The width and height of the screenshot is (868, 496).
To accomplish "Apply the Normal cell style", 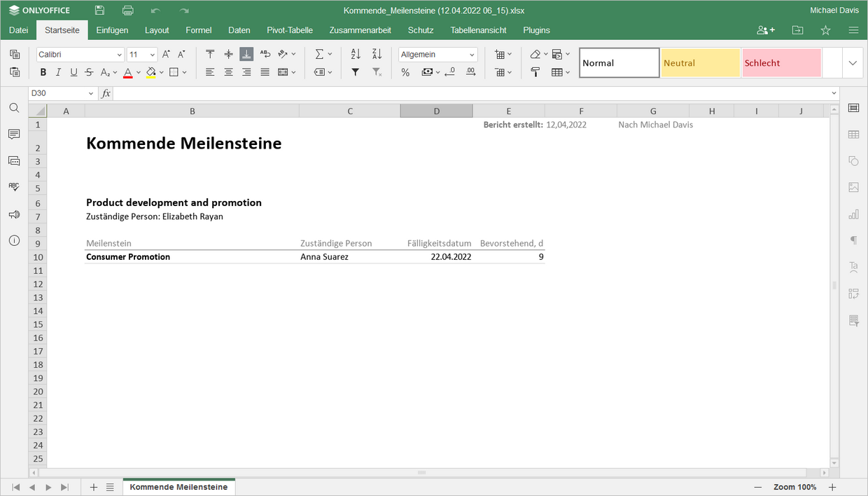I will (x=619, y=63).
